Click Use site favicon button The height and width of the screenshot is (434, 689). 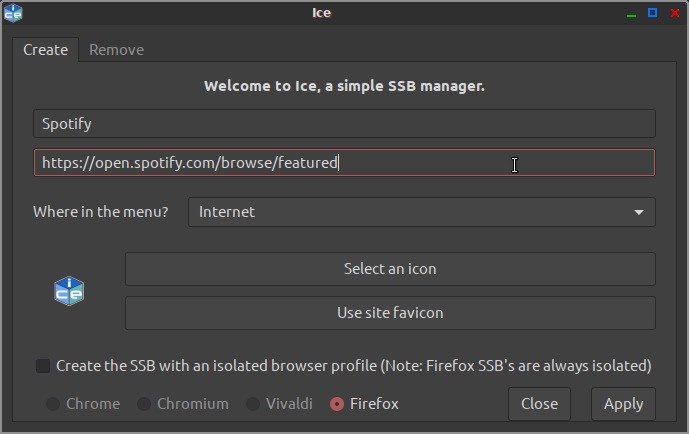(x=390, y=313)
